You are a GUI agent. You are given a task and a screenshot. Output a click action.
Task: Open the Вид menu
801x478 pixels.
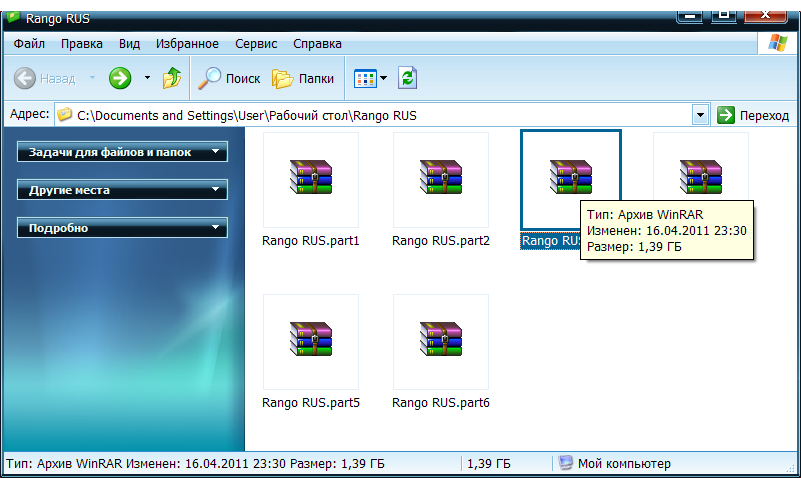129,44
